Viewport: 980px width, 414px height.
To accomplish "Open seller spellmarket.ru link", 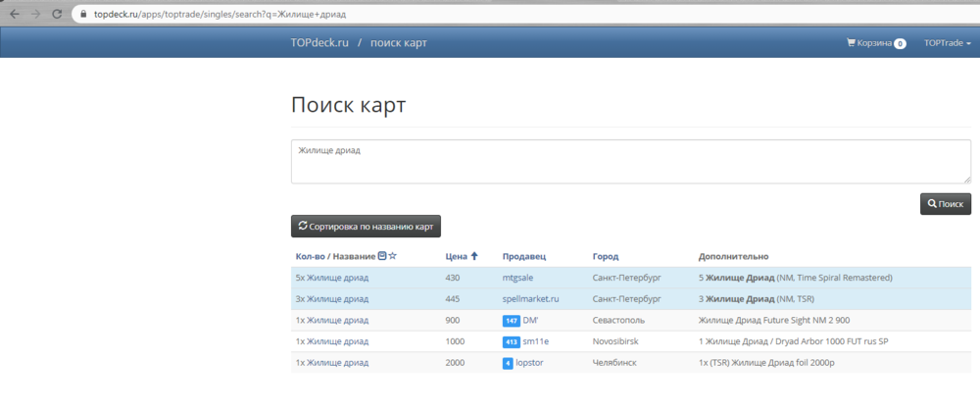I will (530, 299).
